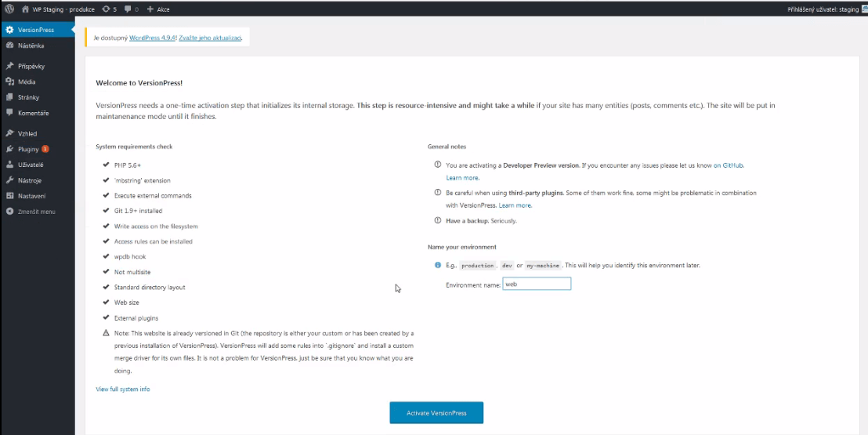Click Learn more under Developer Preview note
868x435 pixels.
462,178
